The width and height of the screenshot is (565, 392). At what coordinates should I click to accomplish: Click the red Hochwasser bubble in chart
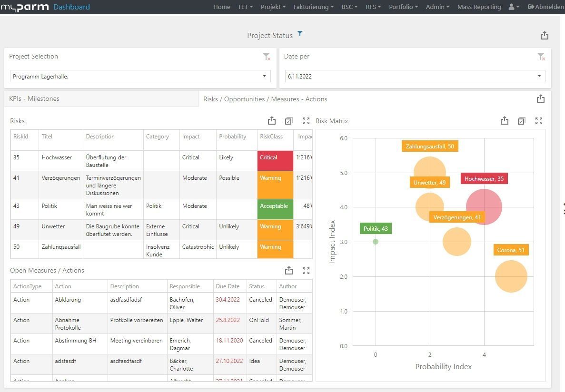point(484,207)
